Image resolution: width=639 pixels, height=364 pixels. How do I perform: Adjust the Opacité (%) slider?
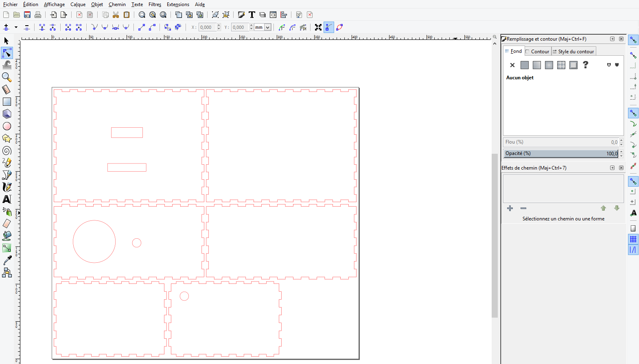click(561, 153)
